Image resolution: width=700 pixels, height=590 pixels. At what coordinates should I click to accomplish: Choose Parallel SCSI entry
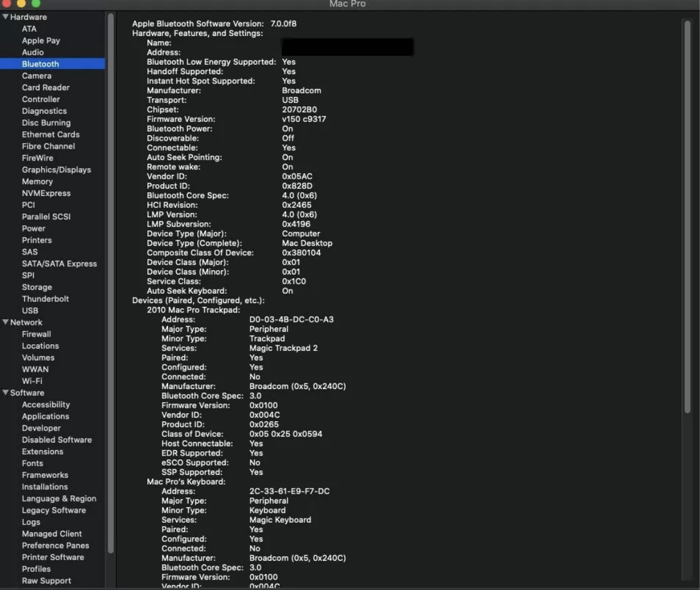(x=46, y=217)
